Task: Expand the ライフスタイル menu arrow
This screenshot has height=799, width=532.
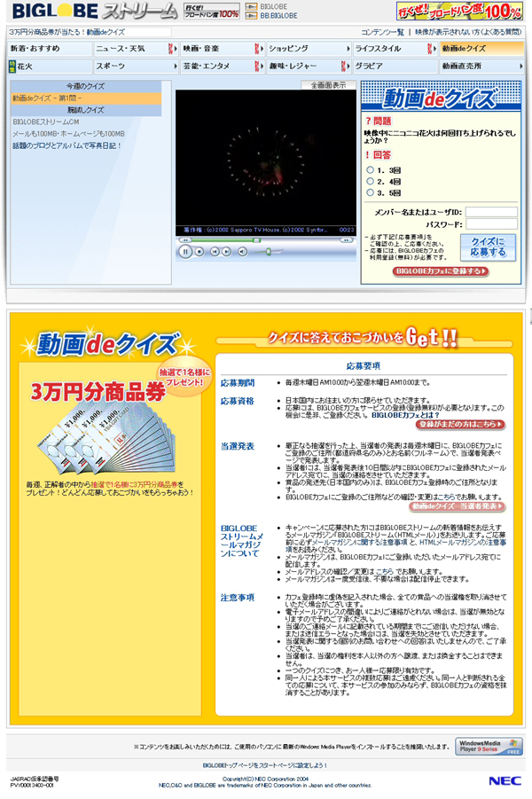Action: click(434, 49)
